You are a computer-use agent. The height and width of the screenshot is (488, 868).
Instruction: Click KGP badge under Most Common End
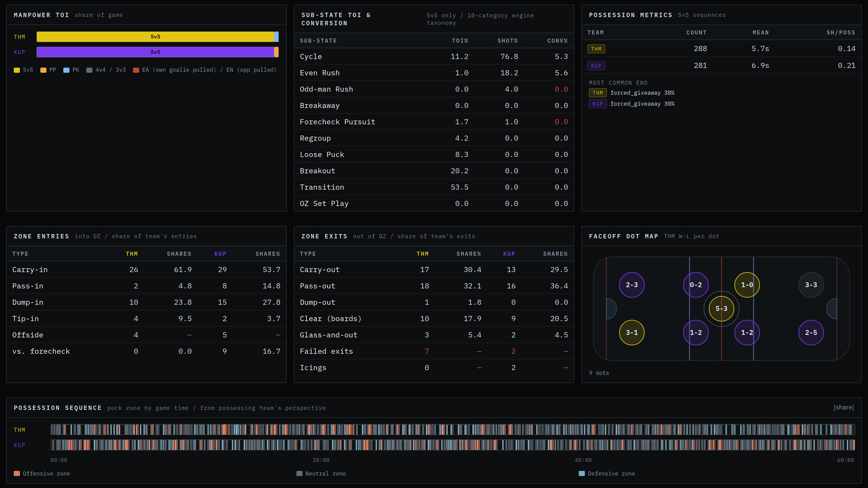pyautogui.click(x=598, y=104)
